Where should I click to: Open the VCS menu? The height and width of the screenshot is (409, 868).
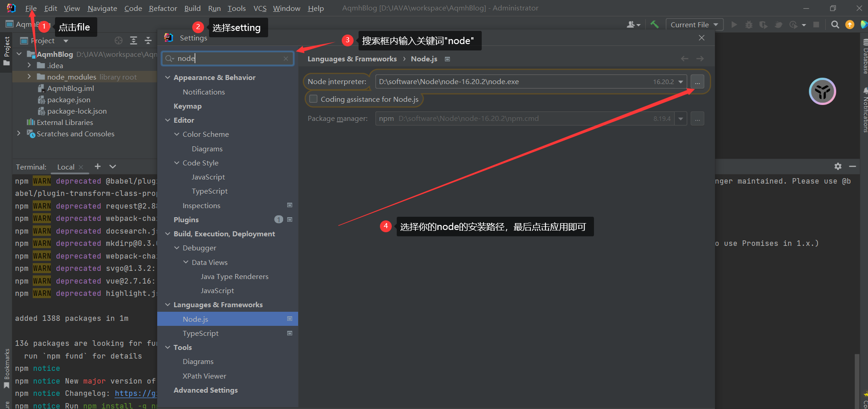tap(260, 8)
